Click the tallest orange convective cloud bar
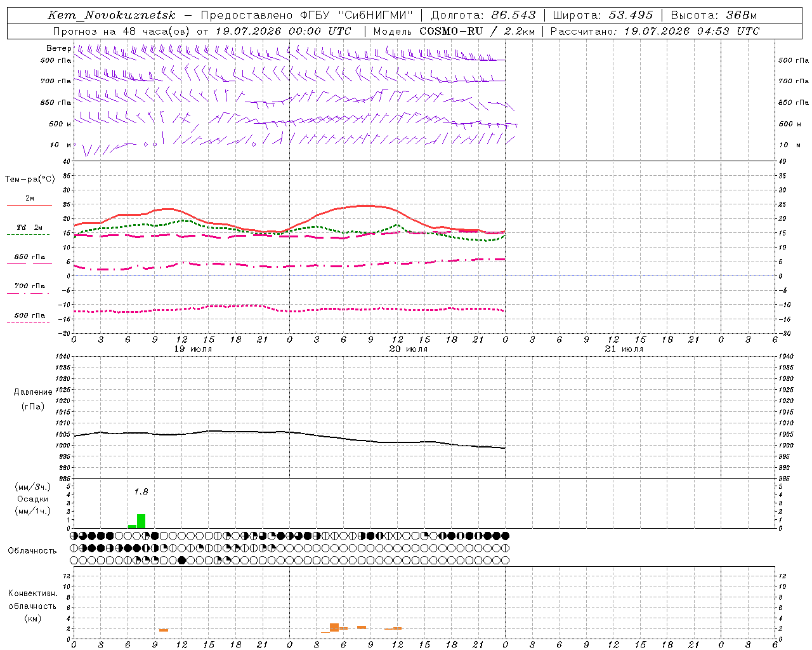812x650 pixels. coord(334,627)
